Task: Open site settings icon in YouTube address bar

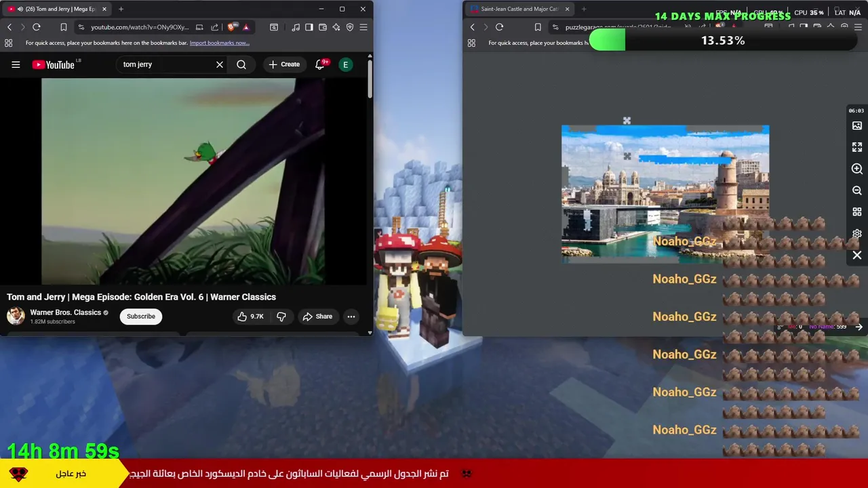Action: pos(81,27)
